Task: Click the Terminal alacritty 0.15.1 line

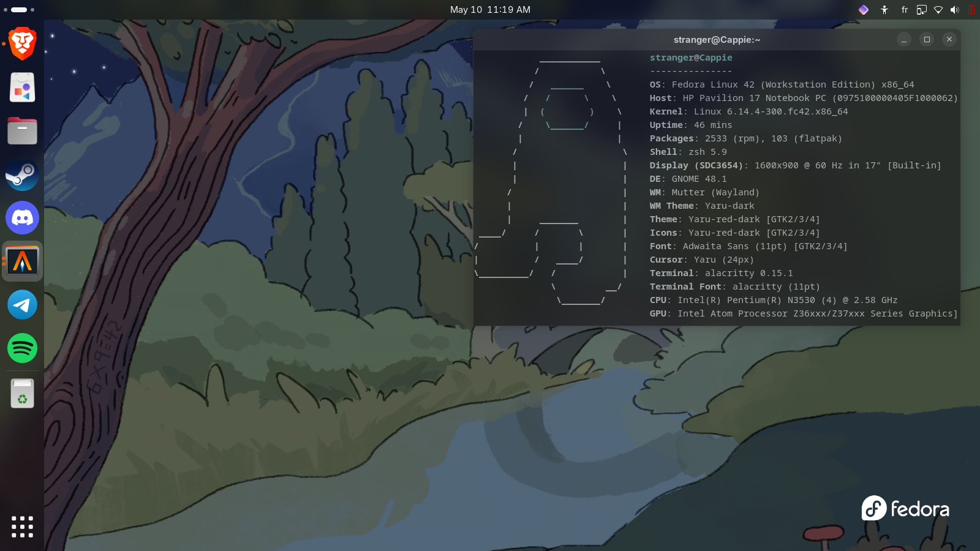Action: (721, 273)
